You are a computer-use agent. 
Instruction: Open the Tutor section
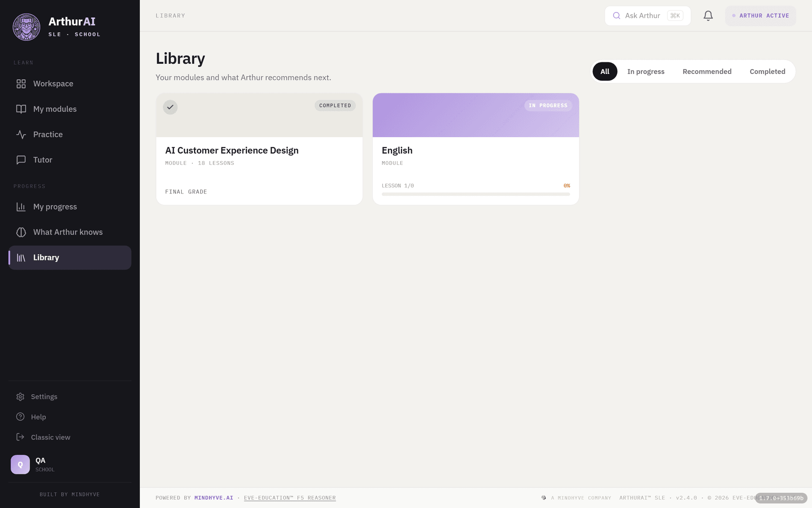tap(70, 160)
